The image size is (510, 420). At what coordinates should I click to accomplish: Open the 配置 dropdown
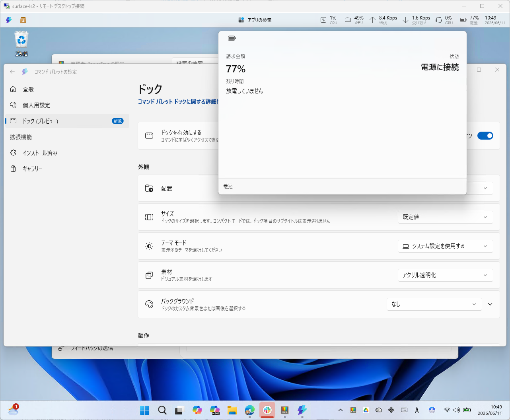point(480,188)
